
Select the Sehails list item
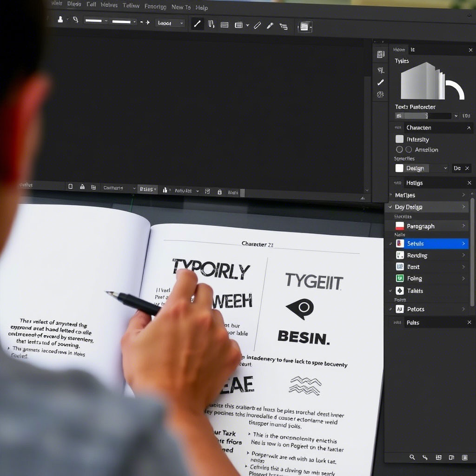[432, 244]
